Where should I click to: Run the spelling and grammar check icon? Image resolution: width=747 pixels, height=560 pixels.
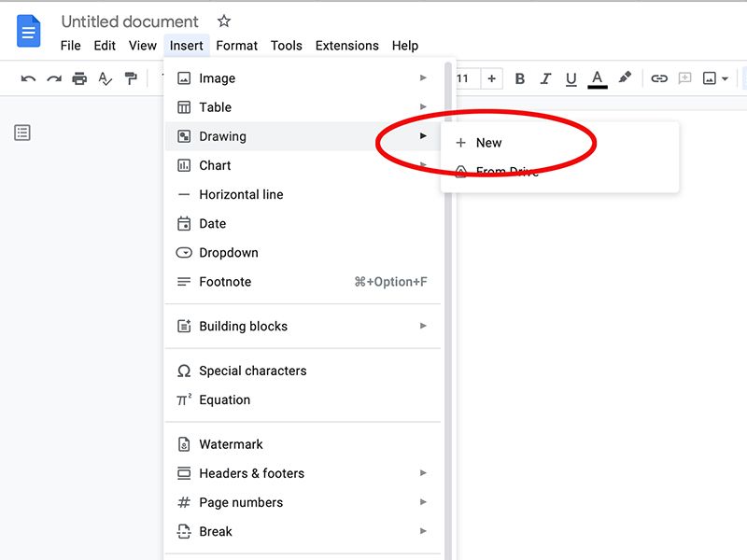click(x=106, y=78)
